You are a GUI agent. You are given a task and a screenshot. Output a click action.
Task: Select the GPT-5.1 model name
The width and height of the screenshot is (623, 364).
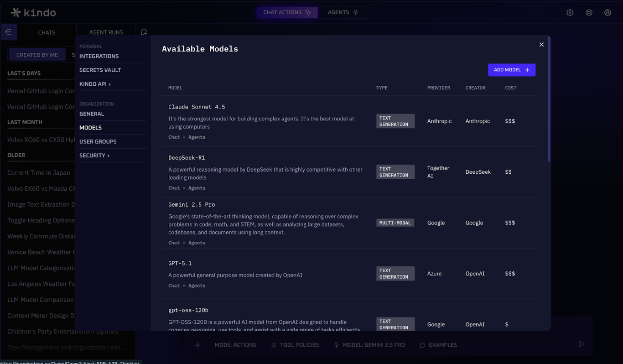180,263
